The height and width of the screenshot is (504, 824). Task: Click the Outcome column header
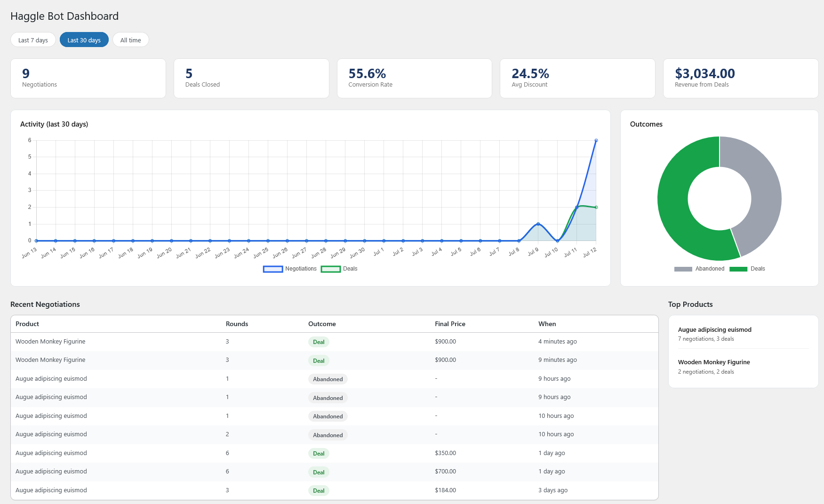(322, 324)
